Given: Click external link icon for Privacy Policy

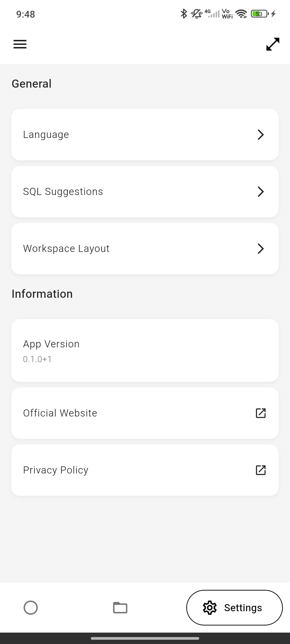Looking at the screenshot, I should 261,470.
